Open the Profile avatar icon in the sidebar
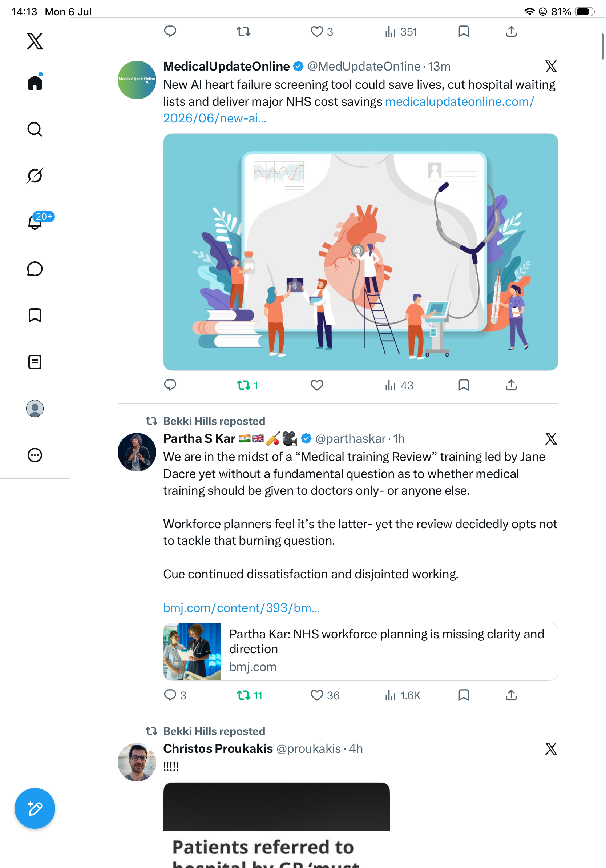The image size is (606, 868). (35, 408)
